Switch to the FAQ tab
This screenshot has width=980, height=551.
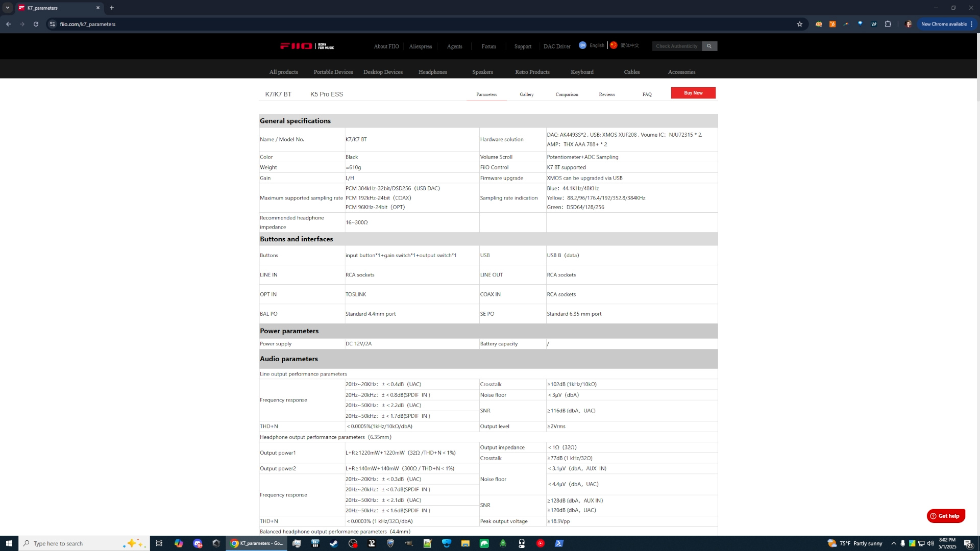coord(647,94)
